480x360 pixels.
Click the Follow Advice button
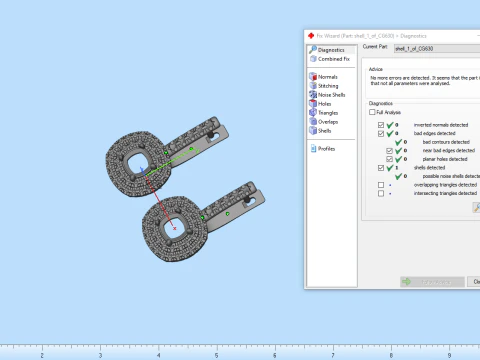point(432,282)
